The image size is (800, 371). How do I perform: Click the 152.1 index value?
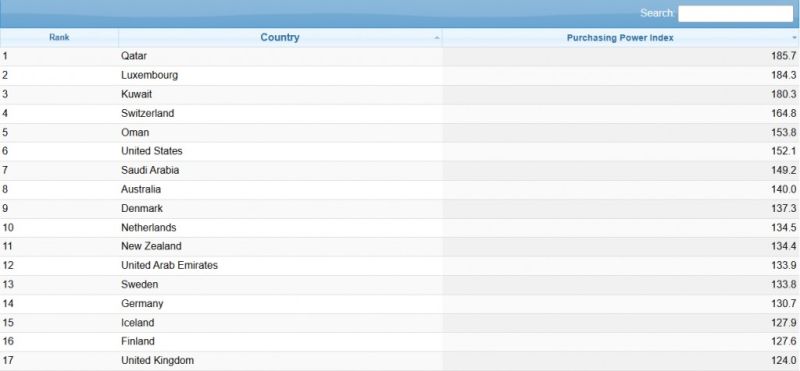[x=784, y=151]
